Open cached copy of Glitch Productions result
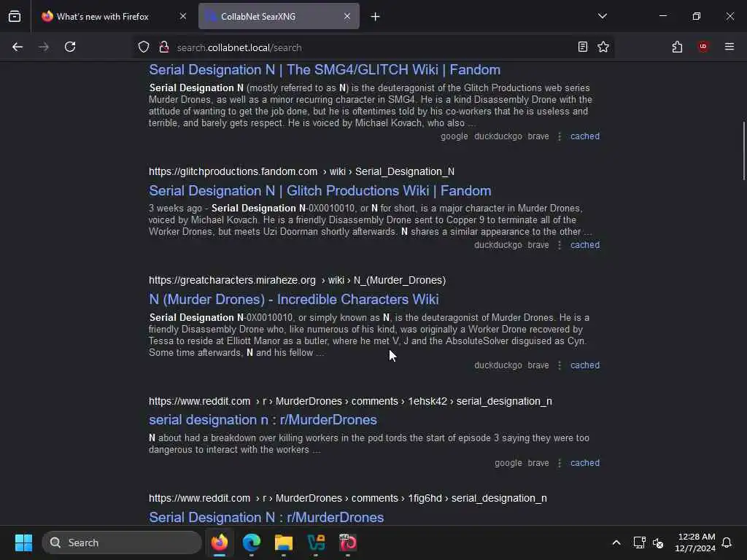This screenshot has height=560, width=747. click(584, 245)
